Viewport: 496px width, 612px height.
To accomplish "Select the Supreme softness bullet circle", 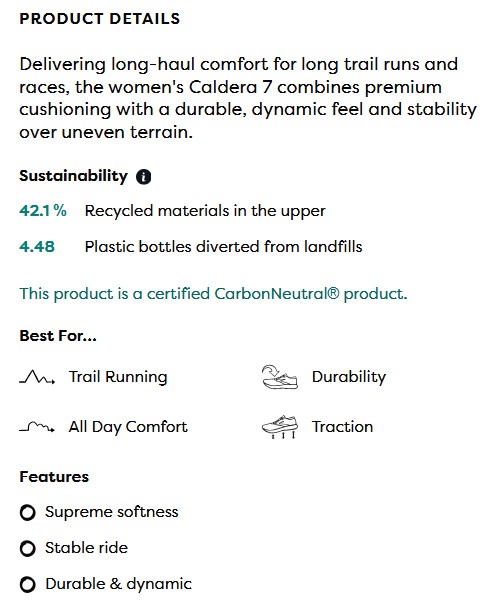I will [x=27, y=512].
